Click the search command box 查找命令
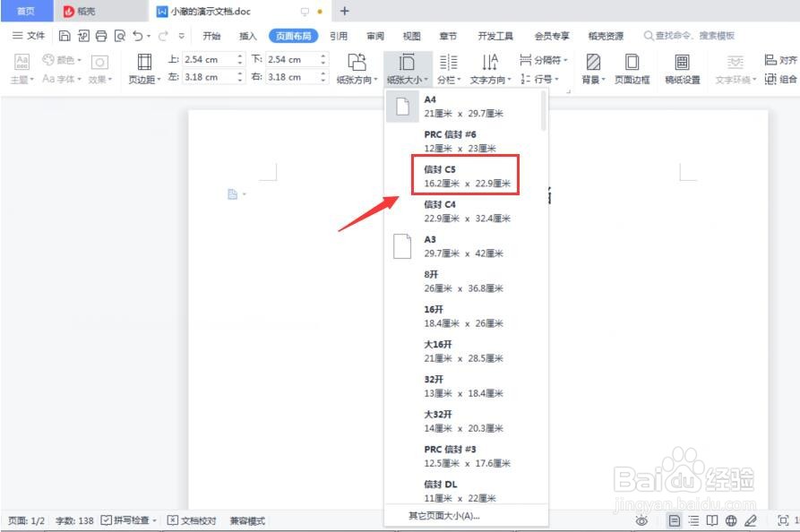This screenshot has height=532, width=800. [x=689, y=36]
